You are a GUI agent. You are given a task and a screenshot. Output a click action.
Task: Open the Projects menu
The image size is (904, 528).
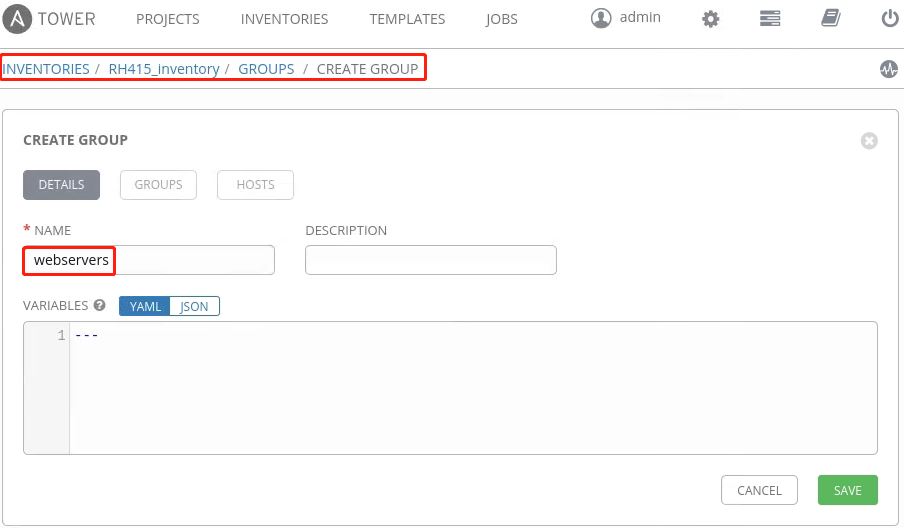click(167, 19)
